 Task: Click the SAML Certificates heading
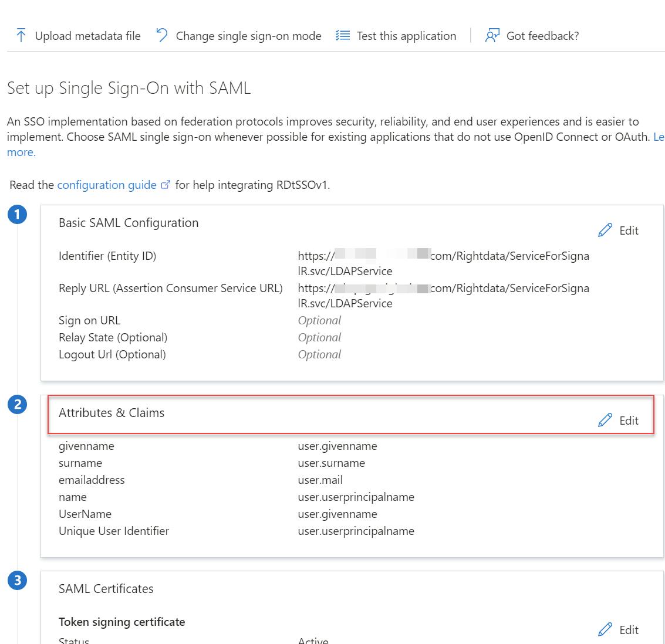(106, 589)
